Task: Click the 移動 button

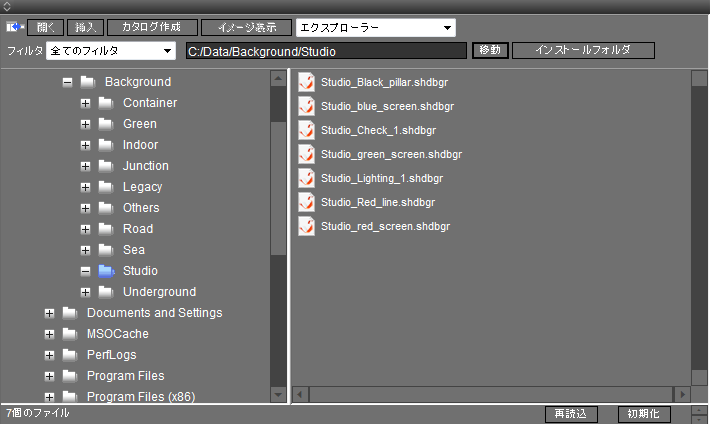Action: [490, 50]
